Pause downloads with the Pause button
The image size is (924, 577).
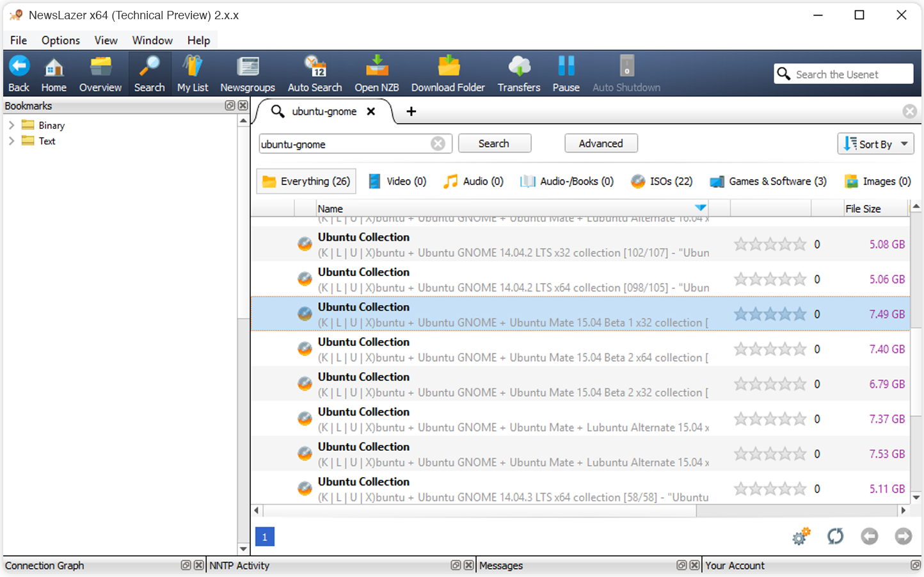(566, 67)
